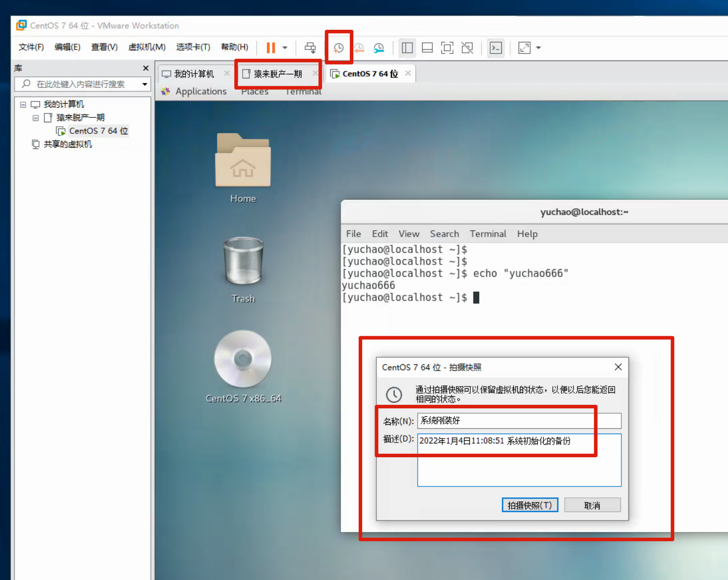
Task: Select 共享的虚拟机 in library tree
Action: pos(68,144)
